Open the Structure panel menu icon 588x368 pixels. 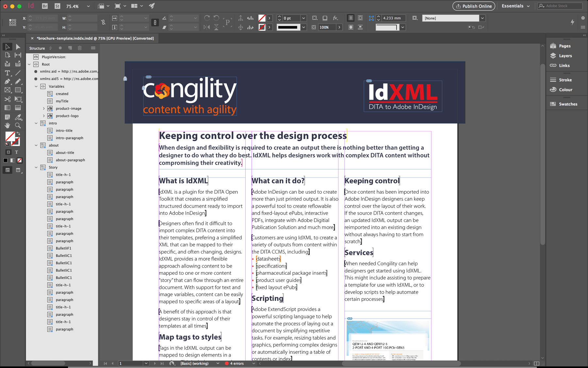click(x=93, y=48)
